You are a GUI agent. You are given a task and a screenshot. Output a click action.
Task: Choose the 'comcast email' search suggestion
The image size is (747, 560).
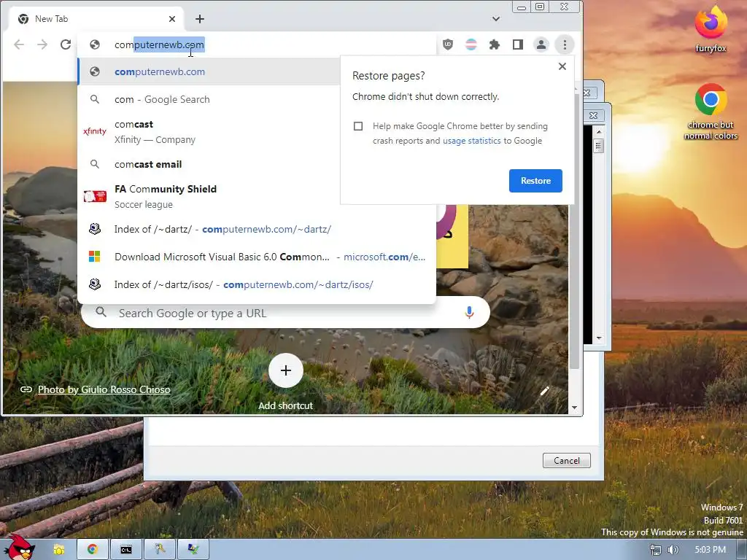209,164
